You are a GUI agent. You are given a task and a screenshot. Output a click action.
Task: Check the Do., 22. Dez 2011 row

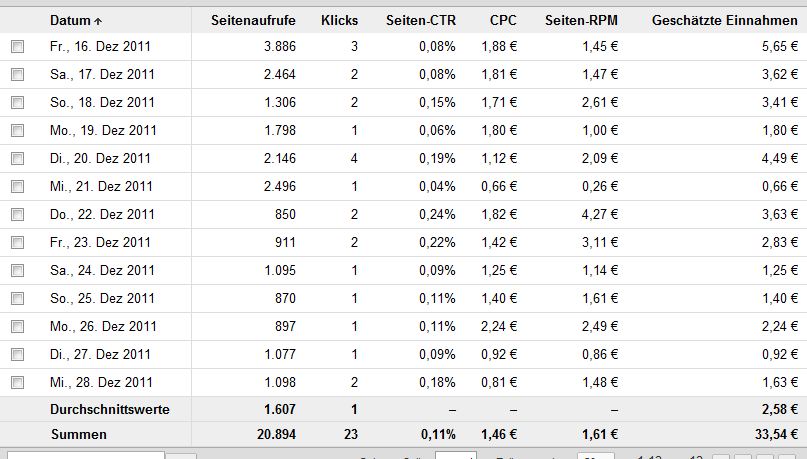(x=17, y=215)
